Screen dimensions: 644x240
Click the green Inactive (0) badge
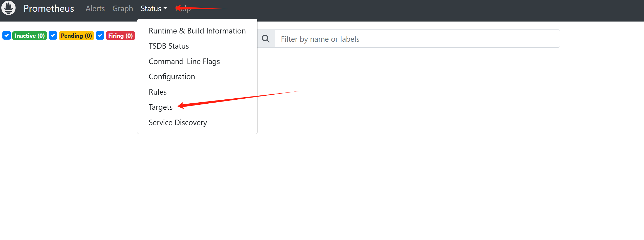(29, 36)
